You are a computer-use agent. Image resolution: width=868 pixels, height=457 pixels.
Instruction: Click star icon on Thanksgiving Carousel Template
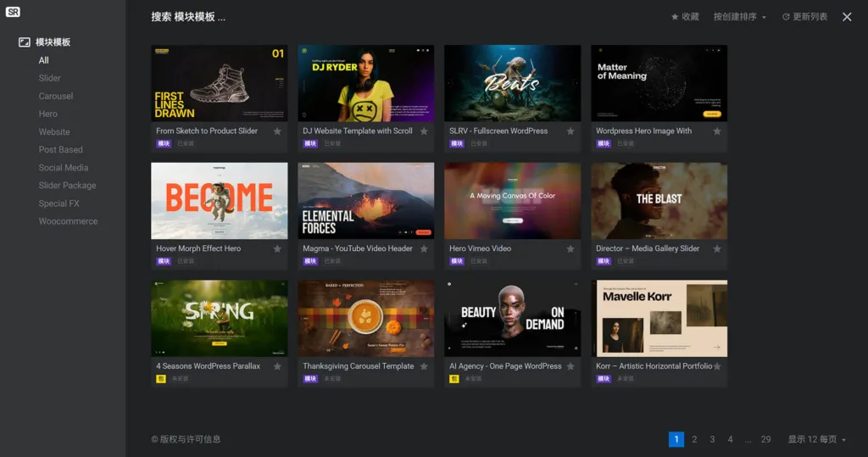coord(424,366)
